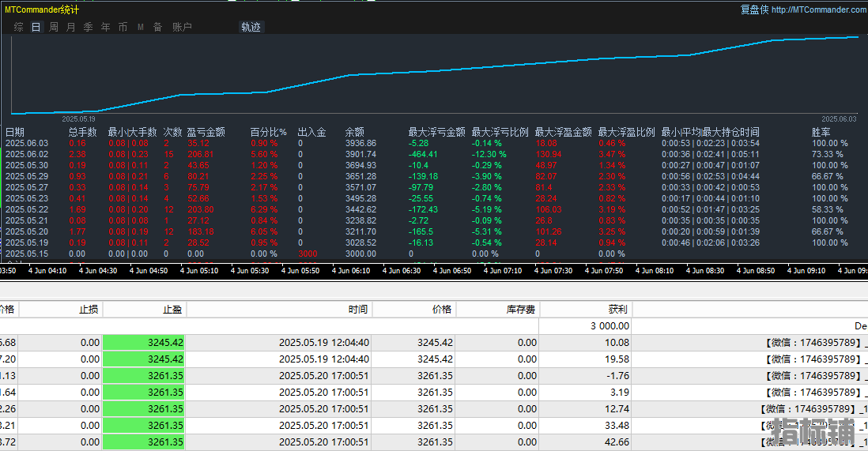Click the MTCommander统计 panel title

tap(42, 9)
